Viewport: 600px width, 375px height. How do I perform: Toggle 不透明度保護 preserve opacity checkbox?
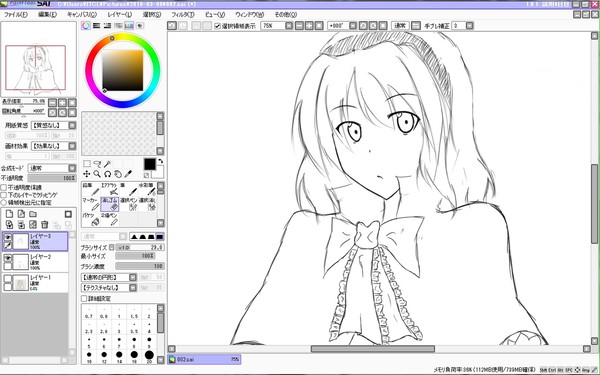pyautogui.click(x=4, y=188)
